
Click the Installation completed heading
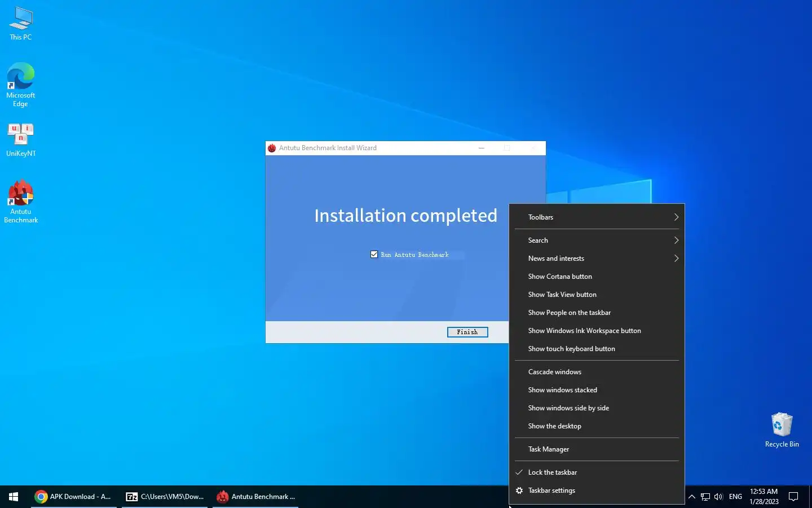[406, 216]
